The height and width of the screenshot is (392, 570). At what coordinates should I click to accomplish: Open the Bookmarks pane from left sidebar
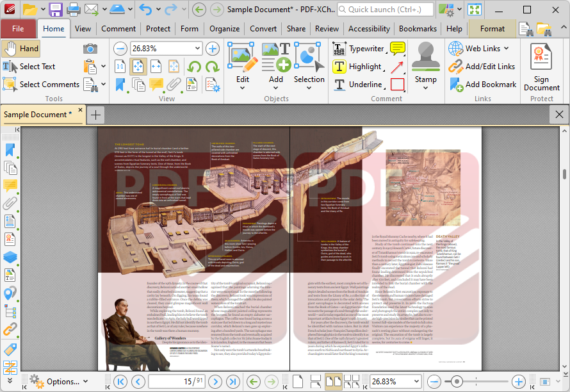pyautogui.click(x=10, y=150)
